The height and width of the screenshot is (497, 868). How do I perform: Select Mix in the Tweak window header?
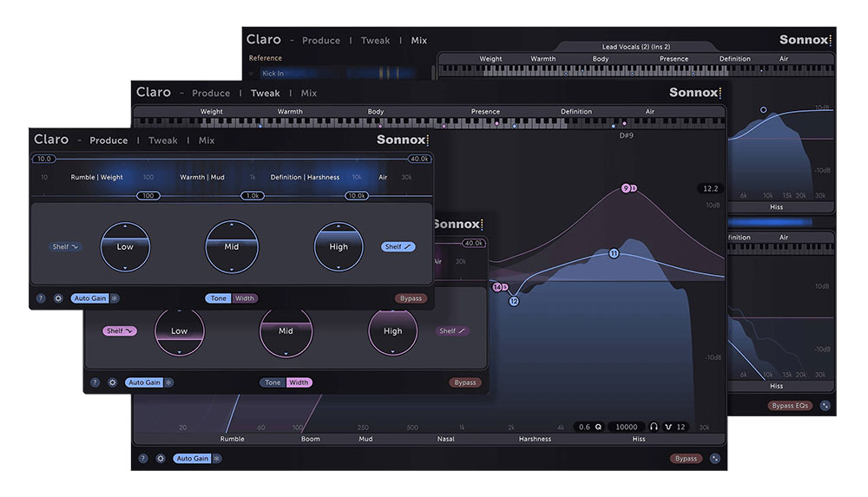[x=309, y=93]
